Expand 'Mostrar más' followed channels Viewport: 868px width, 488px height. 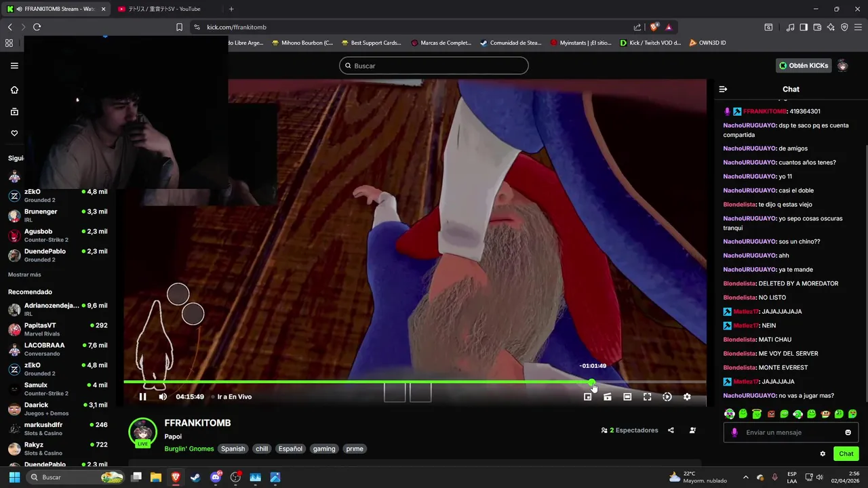pyautogui.click(x=24, y=274)
